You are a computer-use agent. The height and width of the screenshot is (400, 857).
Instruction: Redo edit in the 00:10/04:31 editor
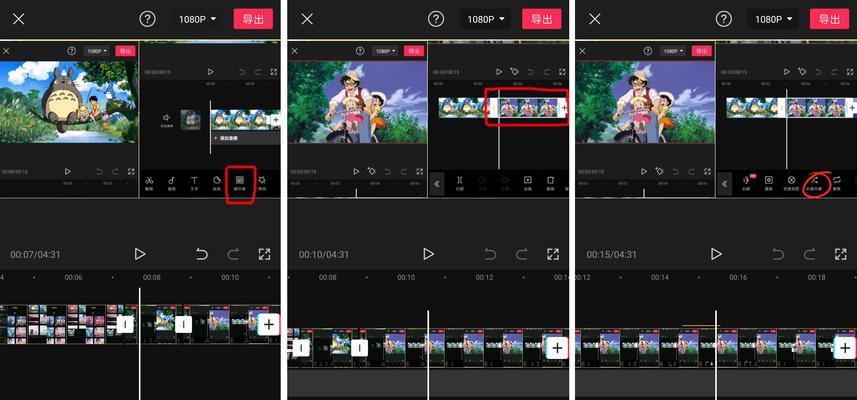point(522,254)
